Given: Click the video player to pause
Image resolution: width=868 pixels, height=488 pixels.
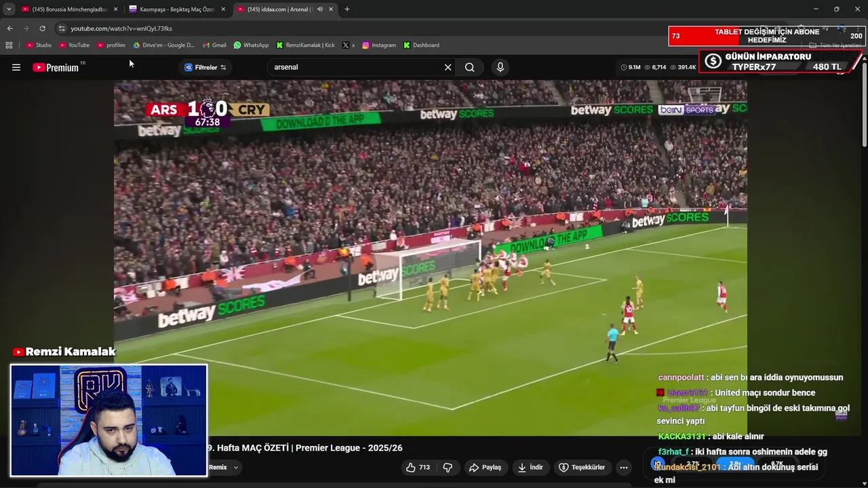Looking at the screenshot, I should click(430, 258).
